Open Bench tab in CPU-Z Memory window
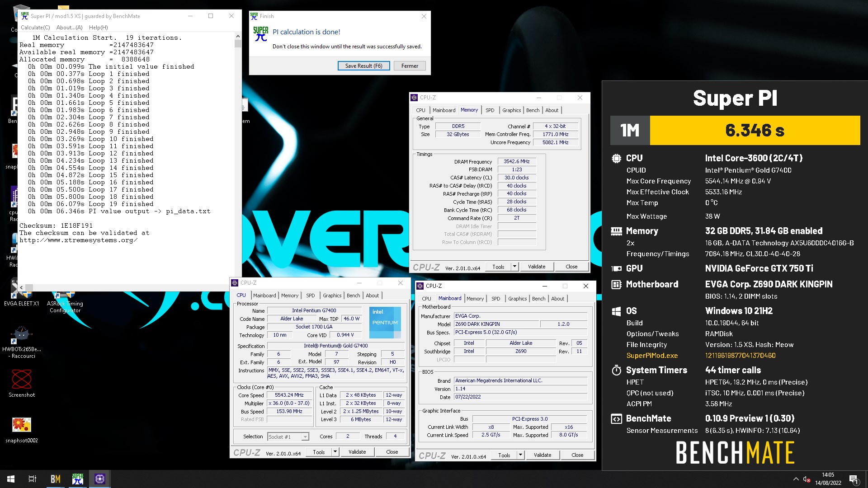This screenshot has height=488, width=868. pos(533,110)
